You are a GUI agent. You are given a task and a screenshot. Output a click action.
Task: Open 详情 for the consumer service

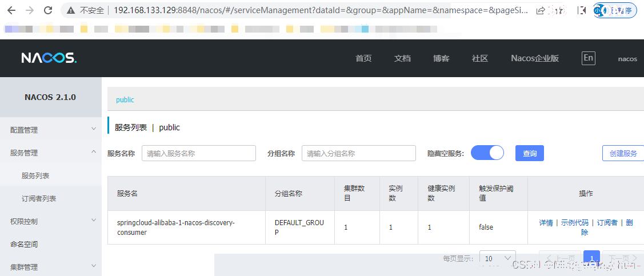point(546,223)
